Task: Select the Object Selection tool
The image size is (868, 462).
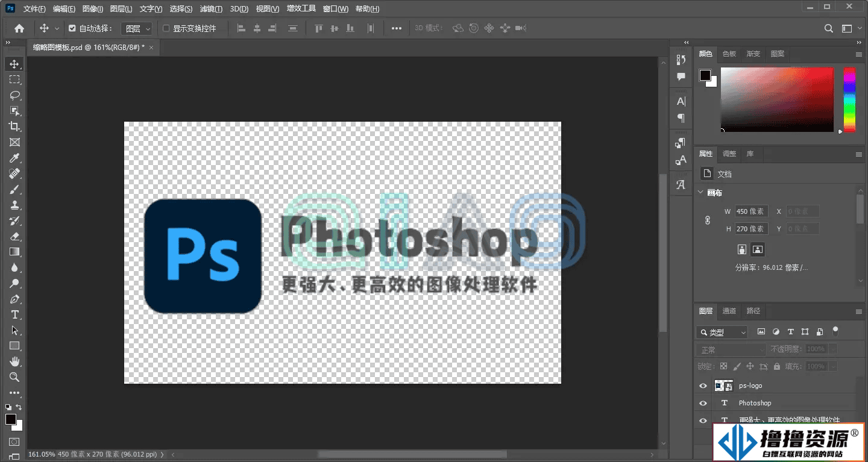Action: [14, 111]
